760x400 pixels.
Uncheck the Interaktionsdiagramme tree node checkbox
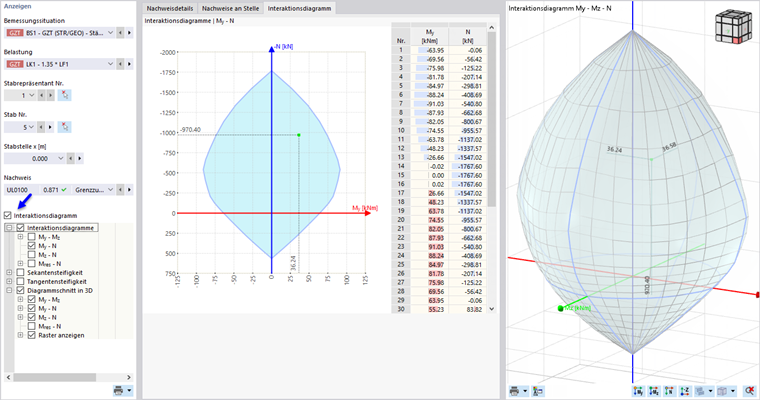(x=20, y=227)
